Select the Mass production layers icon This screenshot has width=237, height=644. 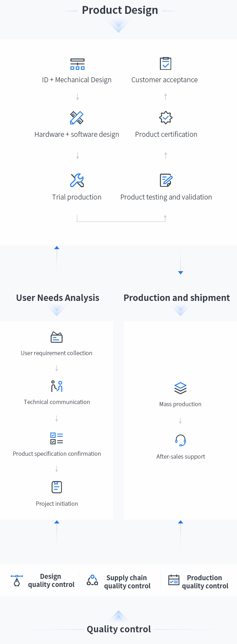[x=180, y=388]
